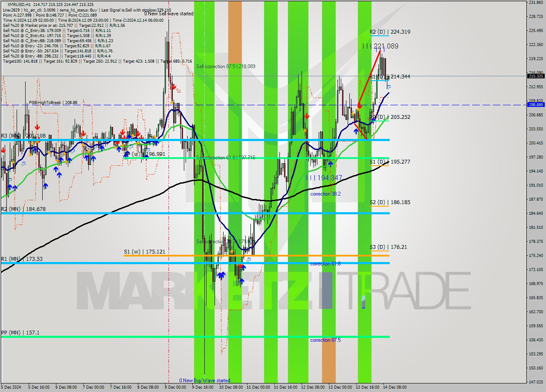
Task: Select the FSB-HighToBreak | 208.88 label
Action: [53, 103]
